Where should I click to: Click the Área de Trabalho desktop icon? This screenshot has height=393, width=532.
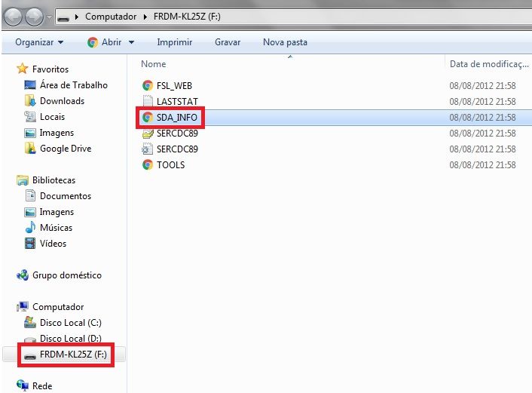pyautogui.click(x=30, y=85)
